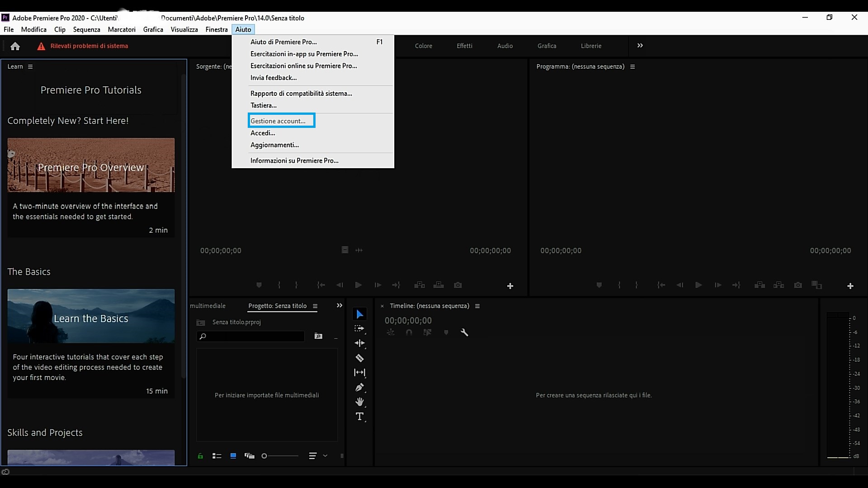Image resolution: width=868 pixels, height=488 pixels.
Task: Open Learn panel menu
Action: (x=30, y=66)
